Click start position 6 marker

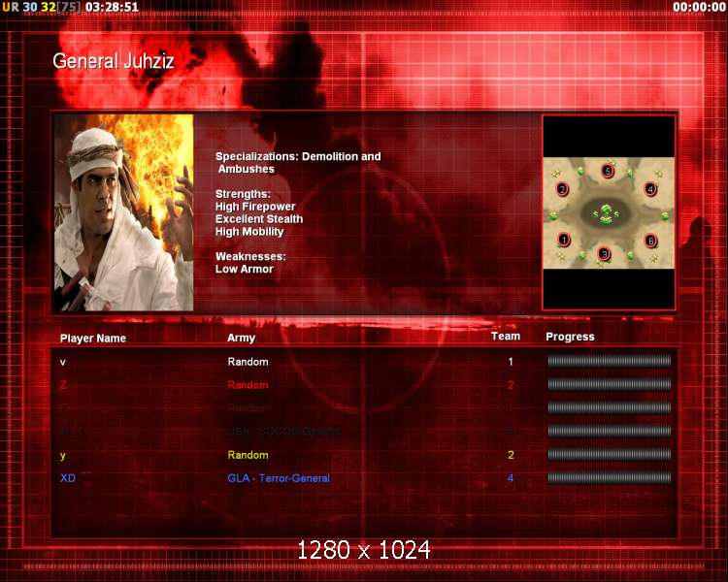click(650, 241)
